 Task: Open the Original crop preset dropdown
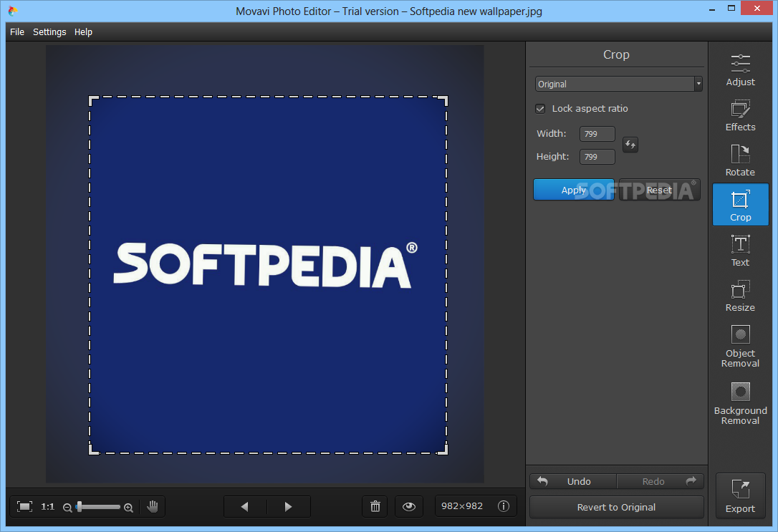[x=618, y=84]
